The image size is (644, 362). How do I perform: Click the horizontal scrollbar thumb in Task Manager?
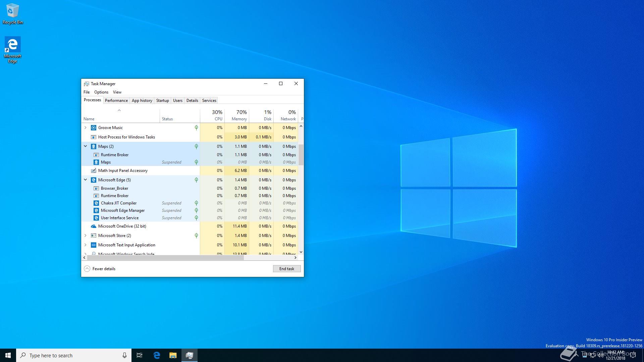click(165, 258)
